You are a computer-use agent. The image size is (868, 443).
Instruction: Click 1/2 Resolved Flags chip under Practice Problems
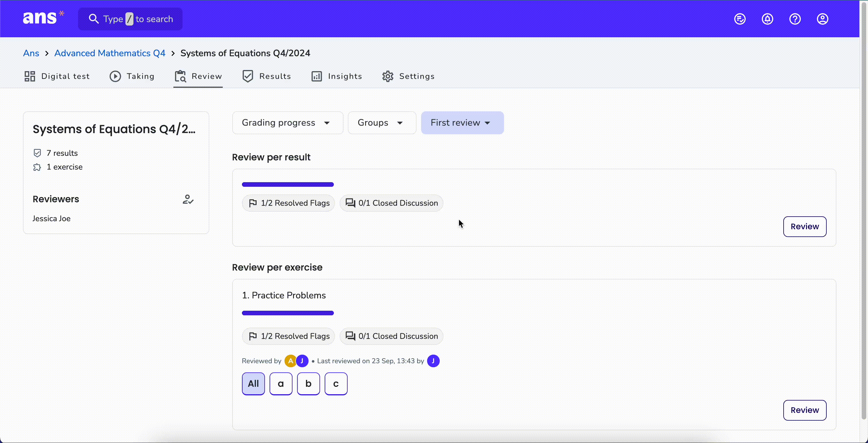click(288, 336)
